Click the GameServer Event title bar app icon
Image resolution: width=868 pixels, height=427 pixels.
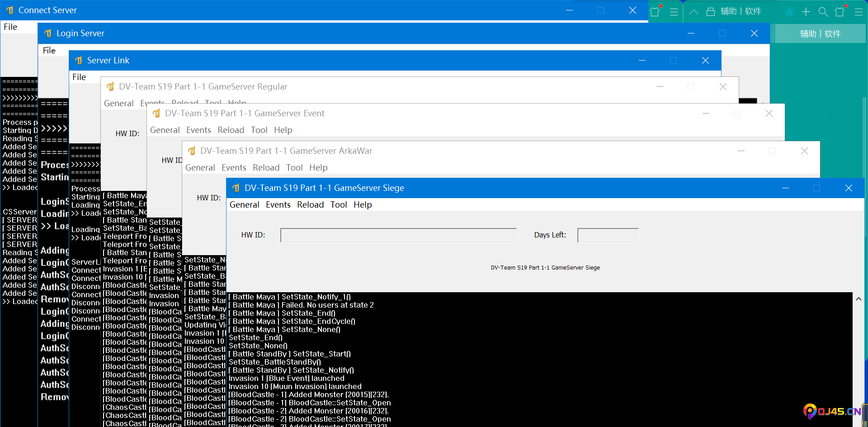(156, 113)
